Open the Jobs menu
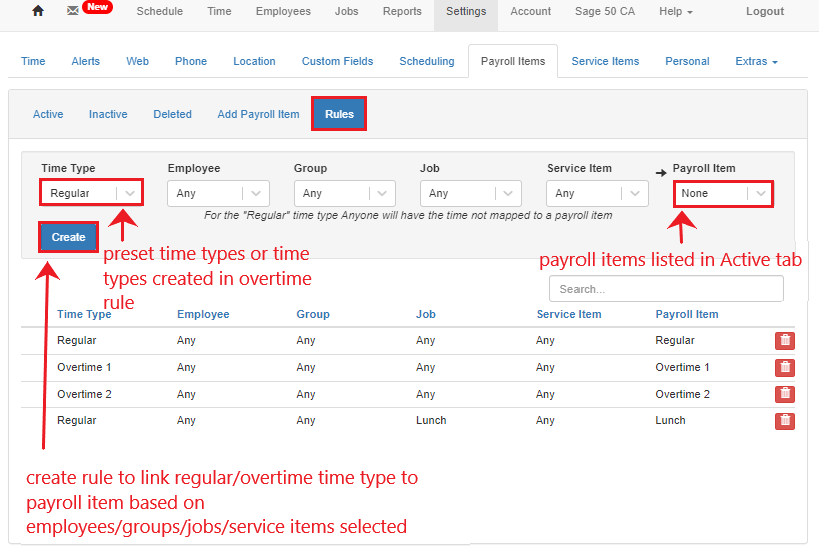The height and width of the screenshot is (553, 819). (x=347, y=11)
